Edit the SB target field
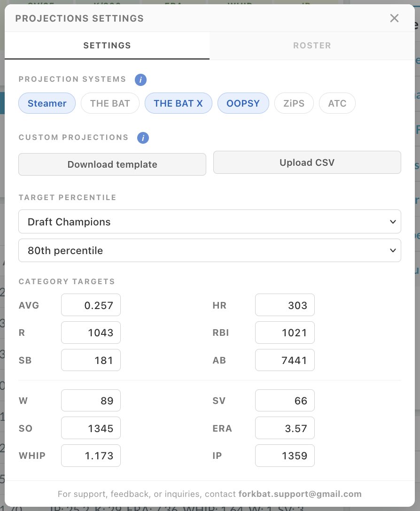Image resolution: width=420 pixels, height=511 pixels. 91,360
